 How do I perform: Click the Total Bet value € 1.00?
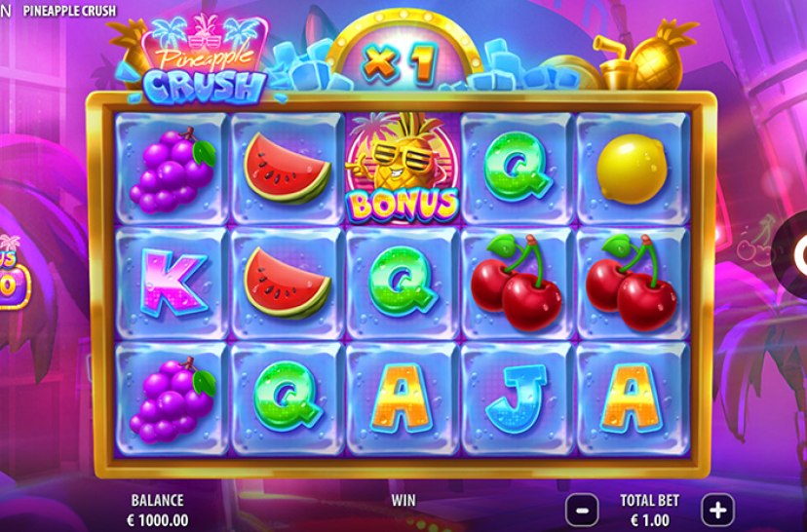click(649, 519)
